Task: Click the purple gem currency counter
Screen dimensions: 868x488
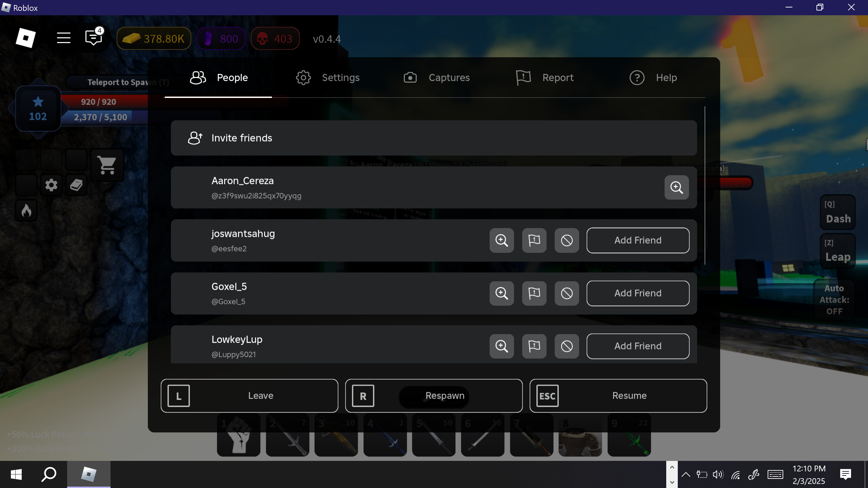Action: coord(221,39)
